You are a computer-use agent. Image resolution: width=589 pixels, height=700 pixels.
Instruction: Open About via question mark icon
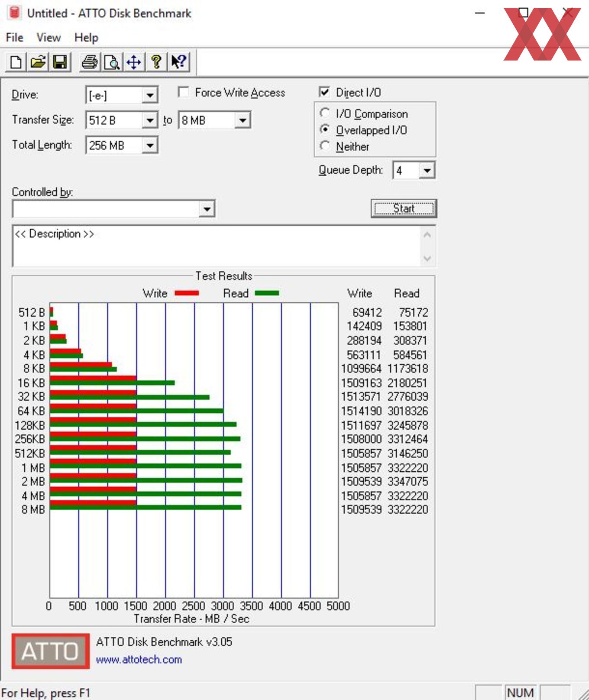(x=156, y=62)
